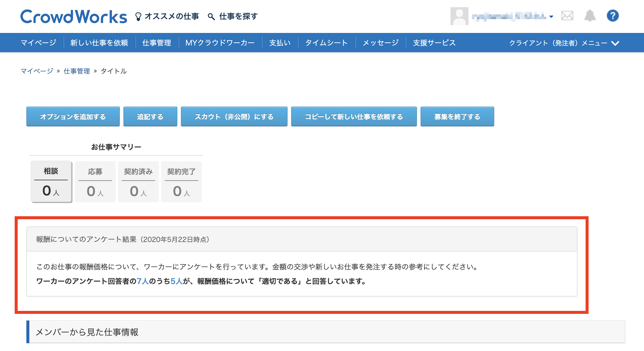Open the 新しい仕事を依頼 menu item

[x=99, y=43]
